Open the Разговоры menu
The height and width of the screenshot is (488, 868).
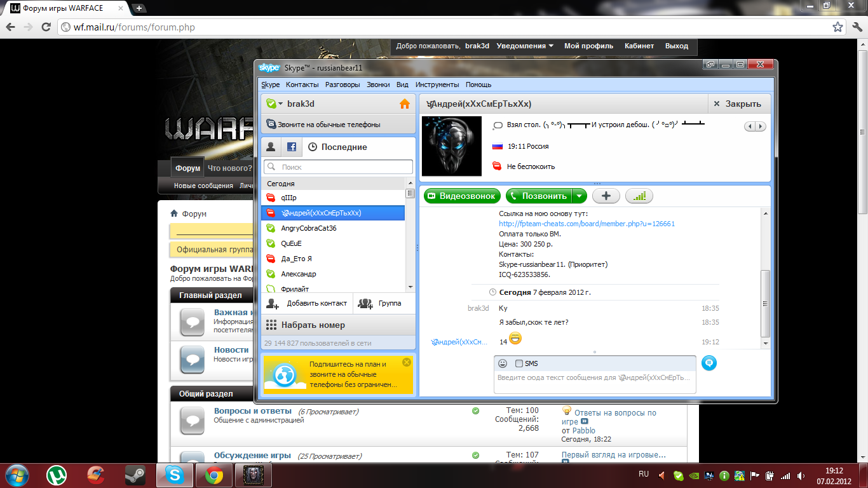tap(342, 85)
